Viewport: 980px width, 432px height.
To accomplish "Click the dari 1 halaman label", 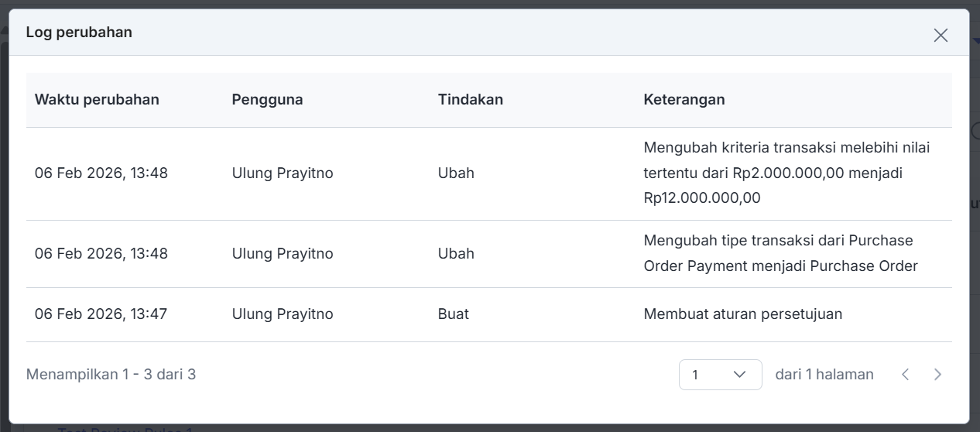I will coord(824,375).
